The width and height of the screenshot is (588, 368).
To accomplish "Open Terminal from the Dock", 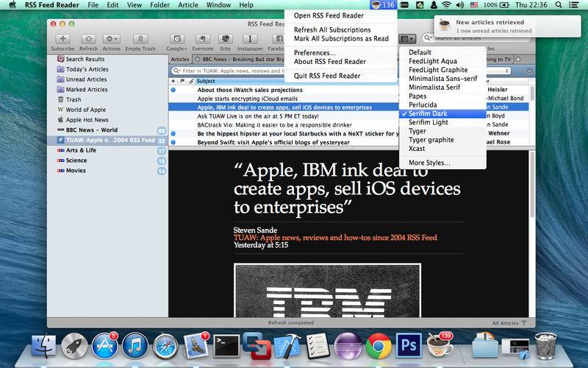I will [226, 346].
